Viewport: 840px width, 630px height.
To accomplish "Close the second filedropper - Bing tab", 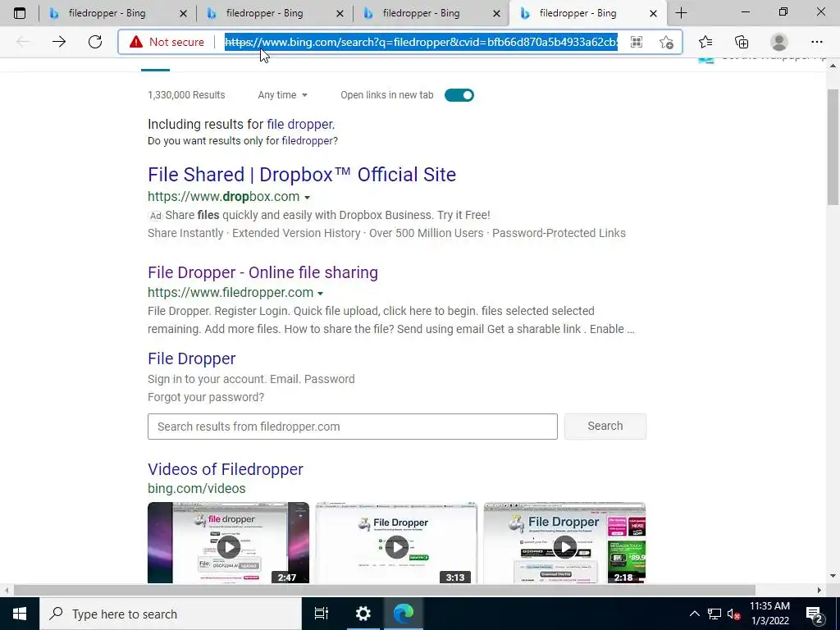I will point(340,13).
